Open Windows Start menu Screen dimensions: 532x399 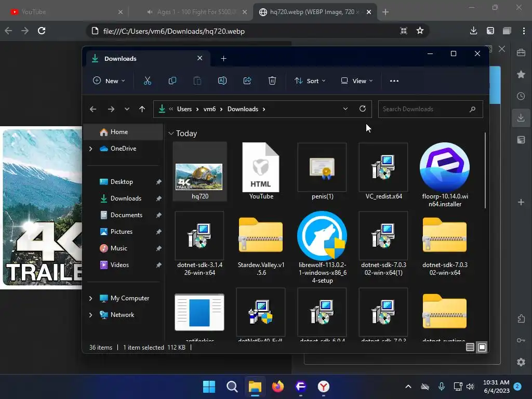(209, 387)
